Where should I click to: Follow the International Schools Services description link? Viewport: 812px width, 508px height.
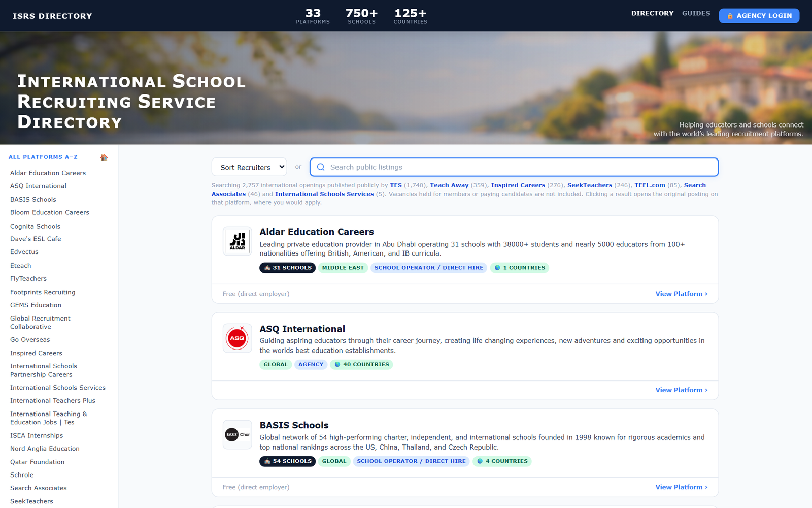click(x=324, y=194)
